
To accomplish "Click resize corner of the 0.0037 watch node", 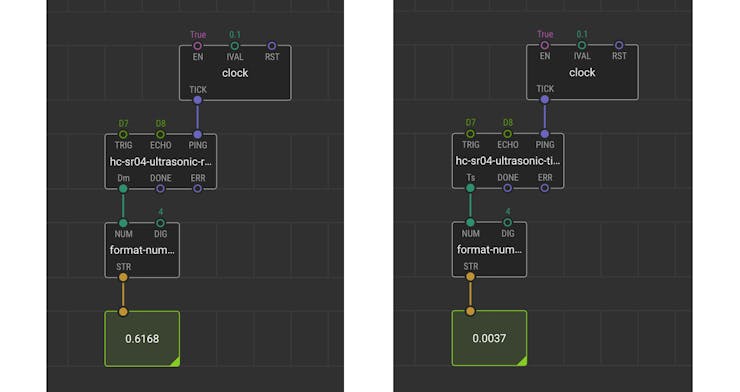I will coord(522,361).
